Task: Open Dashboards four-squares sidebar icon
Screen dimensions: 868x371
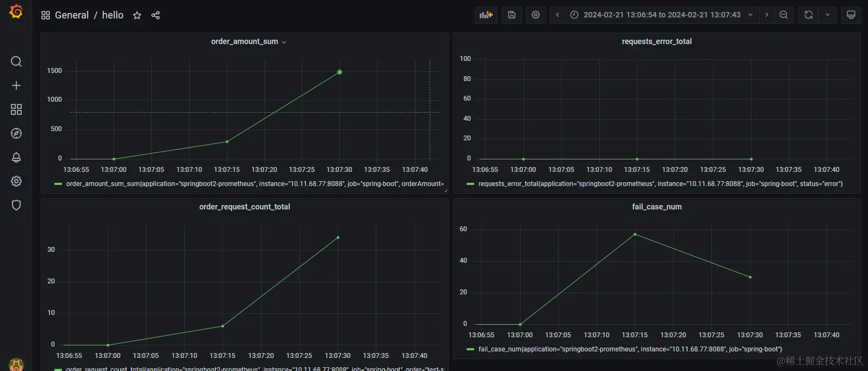Action: [16, 109]
